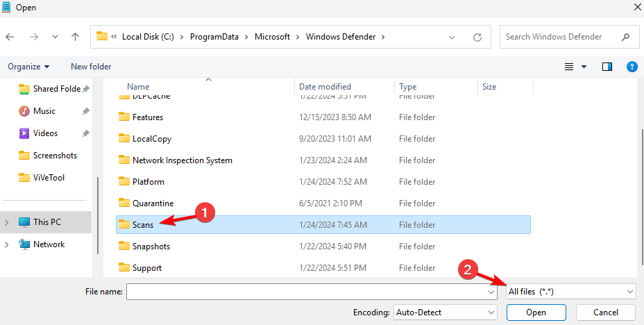Open the Help button
The width and height of the screenshot is (644, 325).
[x=632, y=67]
